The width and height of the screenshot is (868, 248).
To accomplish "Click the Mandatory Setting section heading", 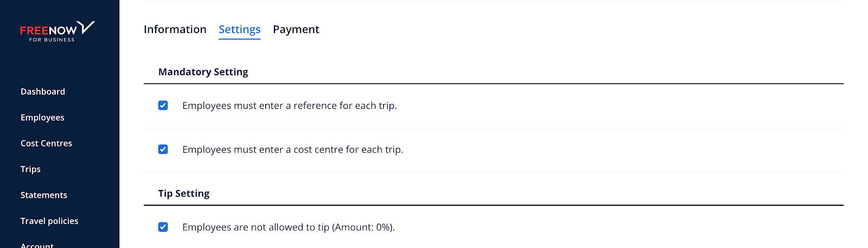I will [x=203, y=72].
